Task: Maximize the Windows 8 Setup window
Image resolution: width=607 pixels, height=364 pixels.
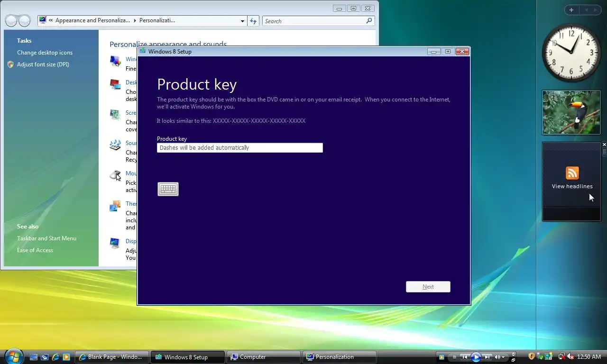Action: coord(447,51)
